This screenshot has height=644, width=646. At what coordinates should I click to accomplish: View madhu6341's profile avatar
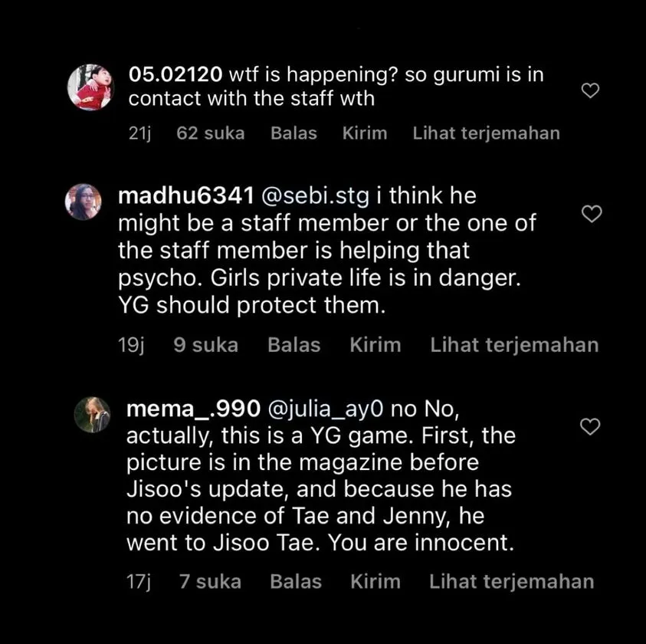pyautogui.click(x=84, y=202)
